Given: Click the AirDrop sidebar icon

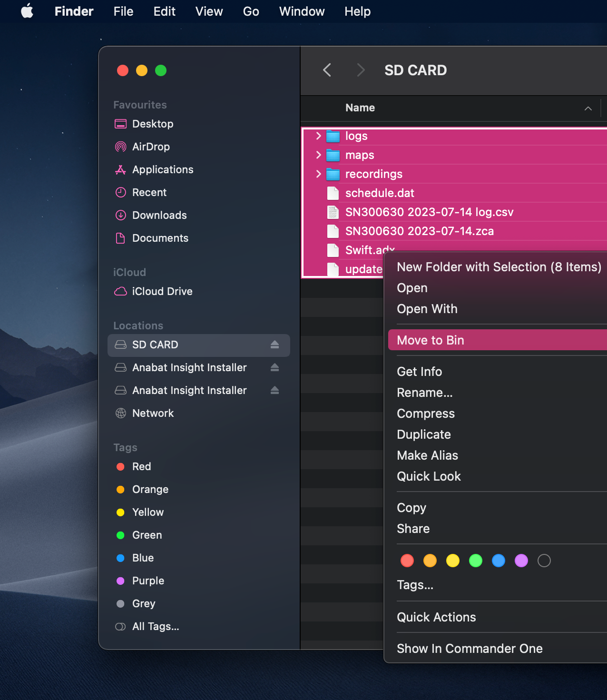Looking at the screenshot, I should (x=121, y=147).
